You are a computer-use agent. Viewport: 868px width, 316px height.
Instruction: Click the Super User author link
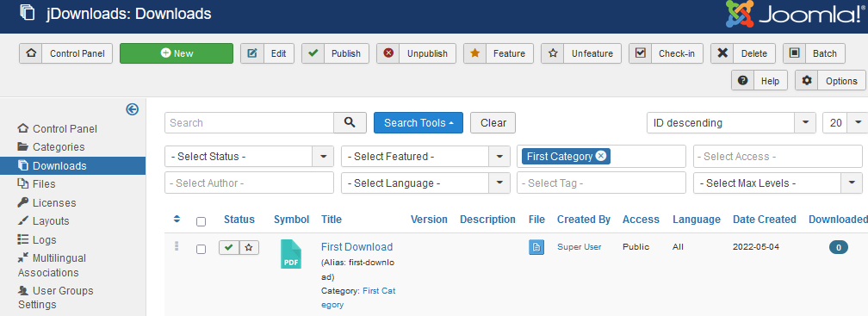(x=579, y=247)
